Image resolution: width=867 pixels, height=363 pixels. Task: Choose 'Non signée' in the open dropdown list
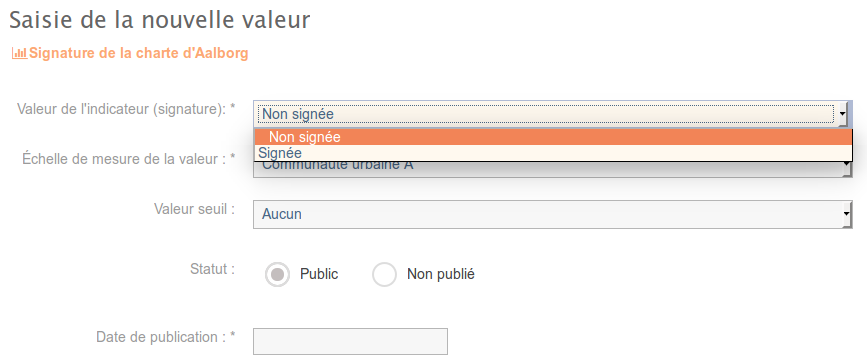(552, 137)
